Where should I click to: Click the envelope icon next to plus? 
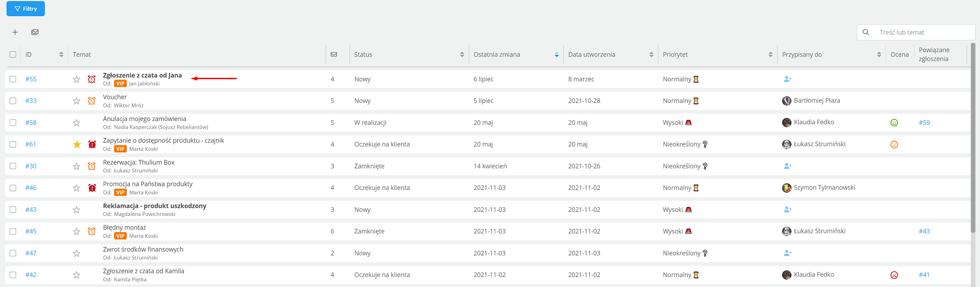[x=35, y=32]
